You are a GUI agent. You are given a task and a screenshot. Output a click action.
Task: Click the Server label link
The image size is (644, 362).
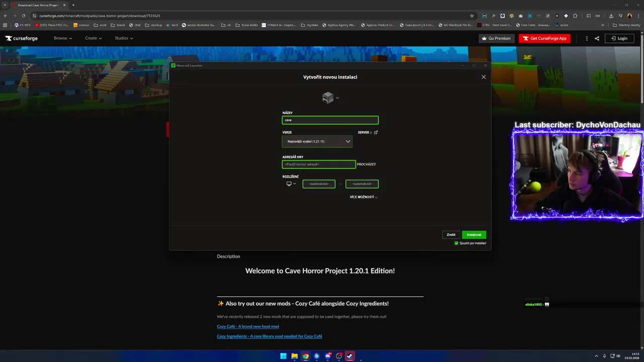click(363, 133)
